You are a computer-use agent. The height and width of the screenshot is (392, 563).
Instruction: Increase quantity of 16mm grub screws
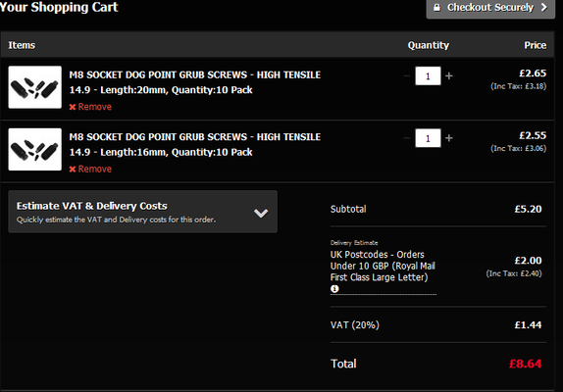coord(449,138)
